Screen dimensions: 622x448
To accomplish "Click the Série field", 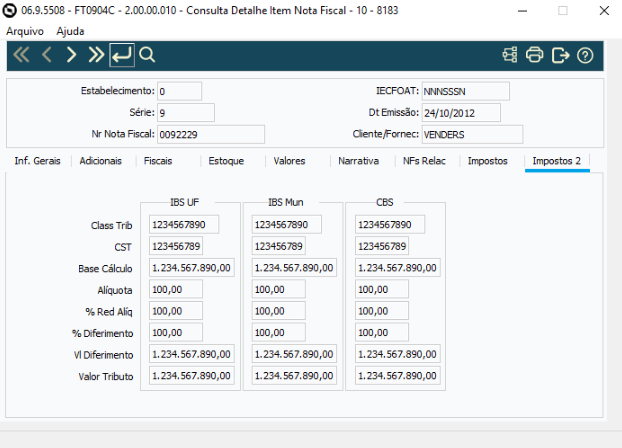I will [x=186, y=113].
